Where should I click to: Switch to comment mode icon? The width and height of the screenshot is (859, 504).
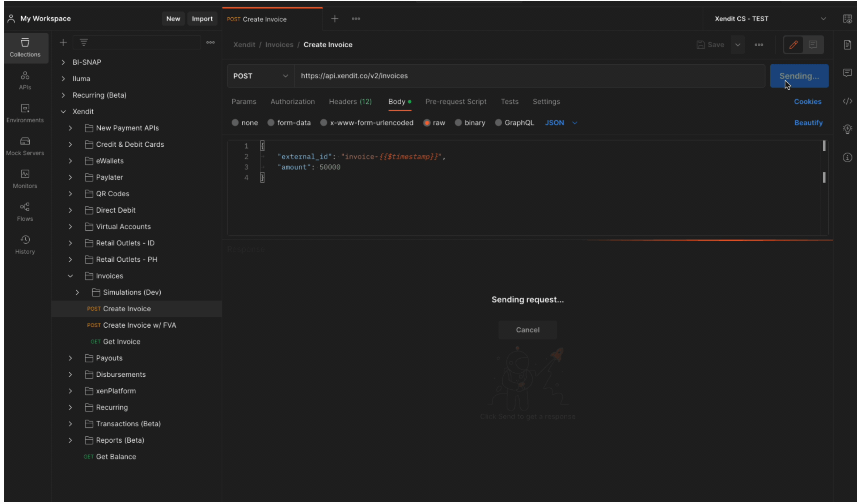[x=813, y=45]
